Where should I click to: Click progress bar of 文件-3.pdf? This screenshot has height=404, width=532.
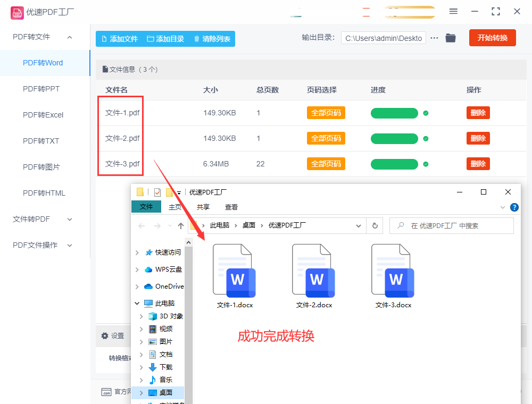pos(394,164)
